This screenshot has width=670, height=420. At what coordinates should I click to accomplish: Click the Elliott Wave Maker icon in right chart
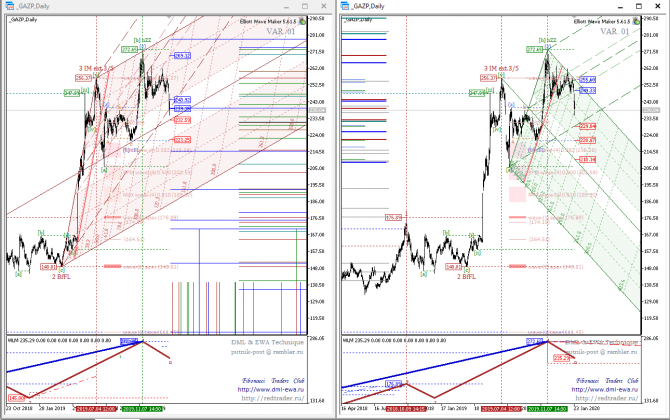click(x=636, y=21)
